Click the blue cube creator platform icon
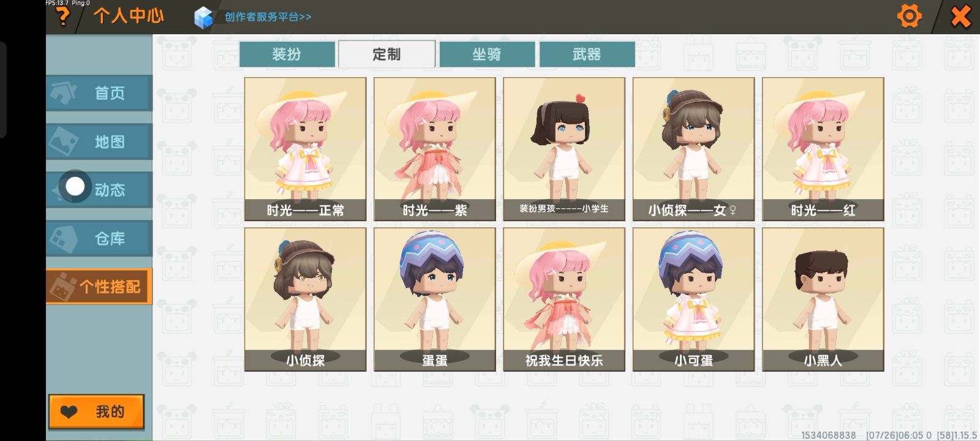This screenshot has height=441, width=980. pyautogui.click(x=203, y=17)
